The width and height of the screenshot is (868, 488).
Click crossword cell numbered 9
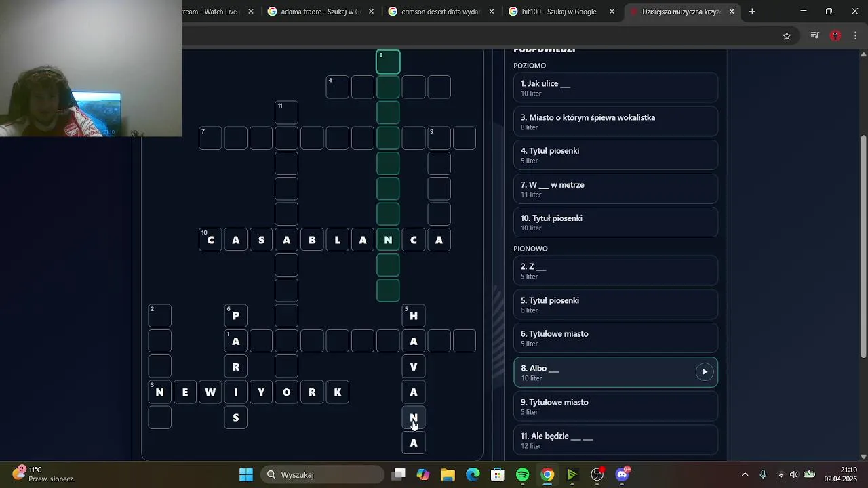coord(439,138)
